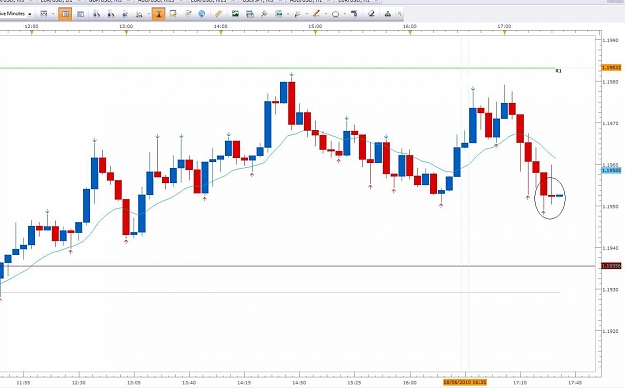
Task: Select the line drawing pencil tool
Action: click(316, 14)
